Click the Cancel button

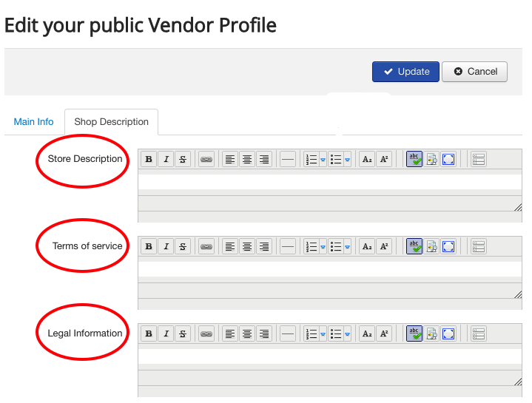(x=474, y=72)
